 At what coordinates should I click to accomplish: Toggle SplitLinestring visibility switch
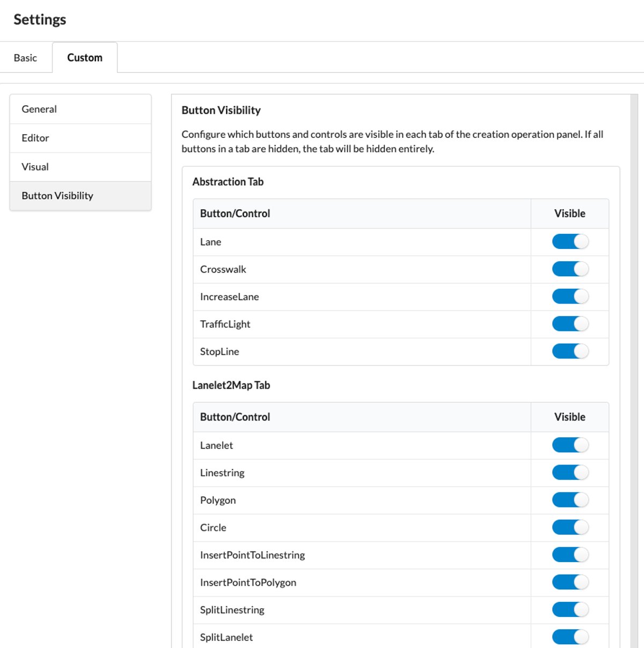(570, 609)
